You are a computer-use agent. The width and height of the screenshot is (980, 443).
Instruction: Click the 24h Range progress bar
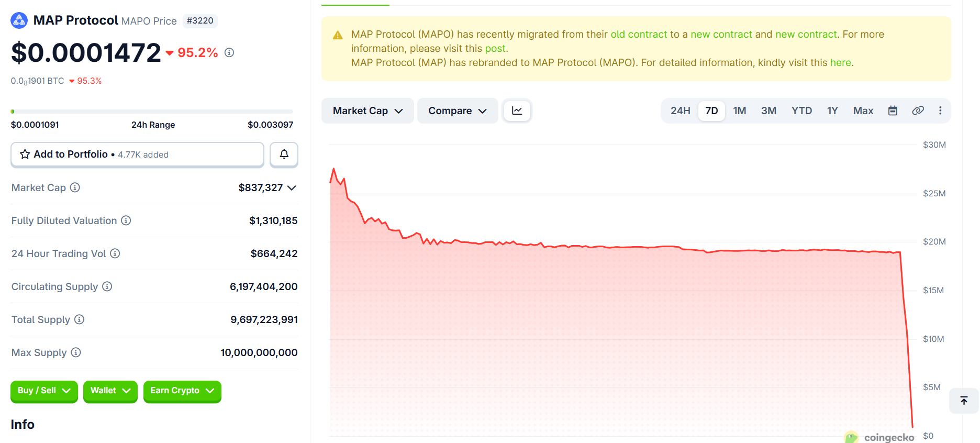[x=152, y=112]
